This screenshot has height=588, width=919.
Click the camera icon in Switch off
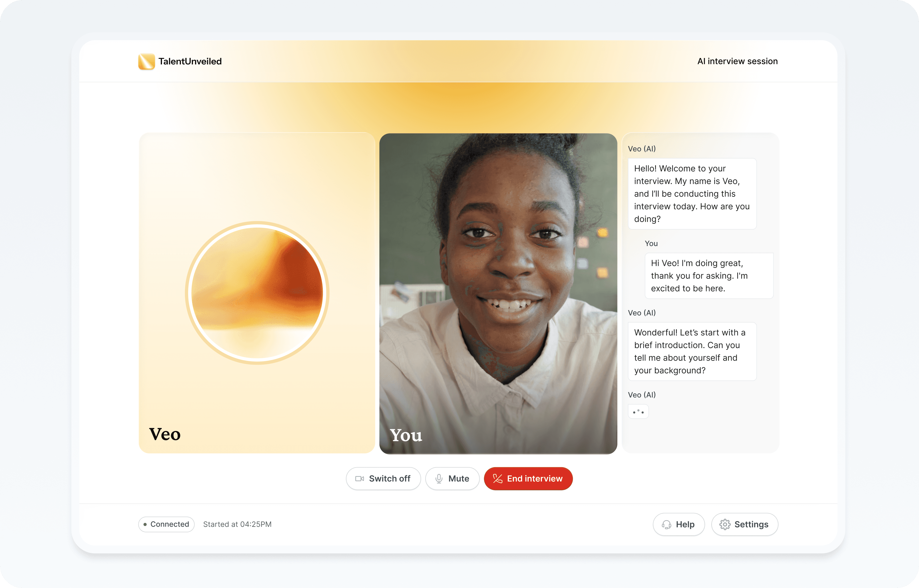pyautogui.click(x=359, y=478)
